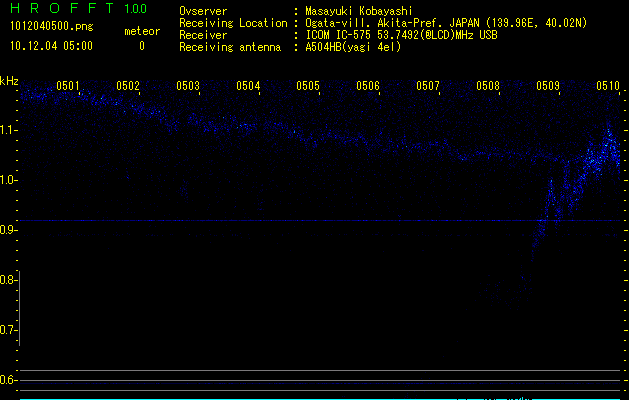The height and width of the screenshot is (400, 629).
Task: Click the meteor count value 0
Action: point(142,46)
